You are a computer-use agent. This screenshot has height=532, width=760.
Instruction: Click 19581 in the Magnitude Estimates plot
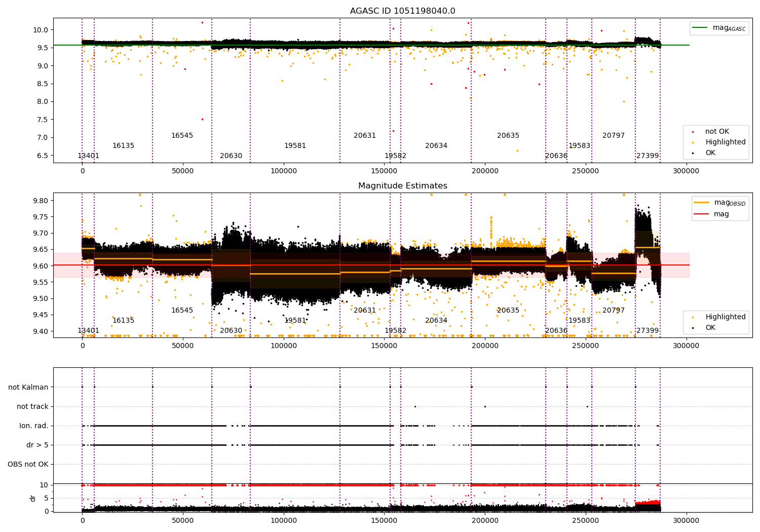pos(295,320)
